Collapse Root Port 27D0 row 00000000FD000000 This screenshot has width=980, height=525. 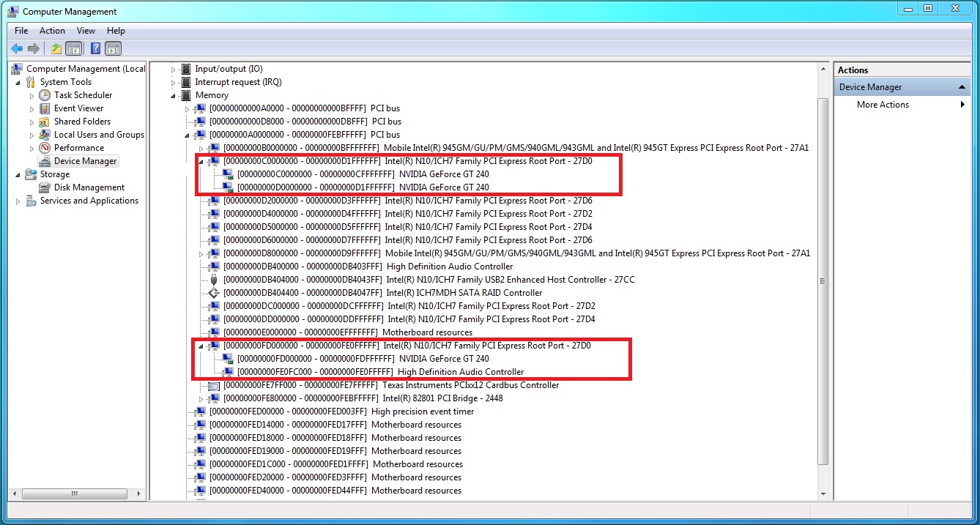201,346
